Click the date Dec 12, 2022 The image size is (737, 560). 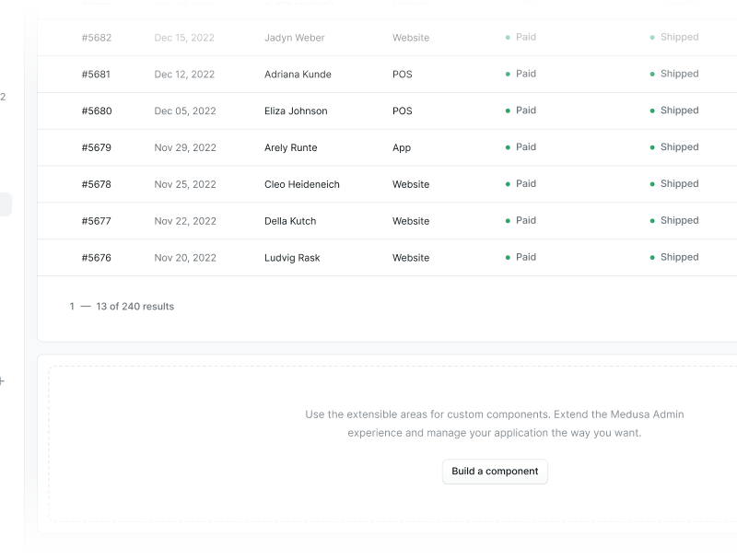[184, 75]
